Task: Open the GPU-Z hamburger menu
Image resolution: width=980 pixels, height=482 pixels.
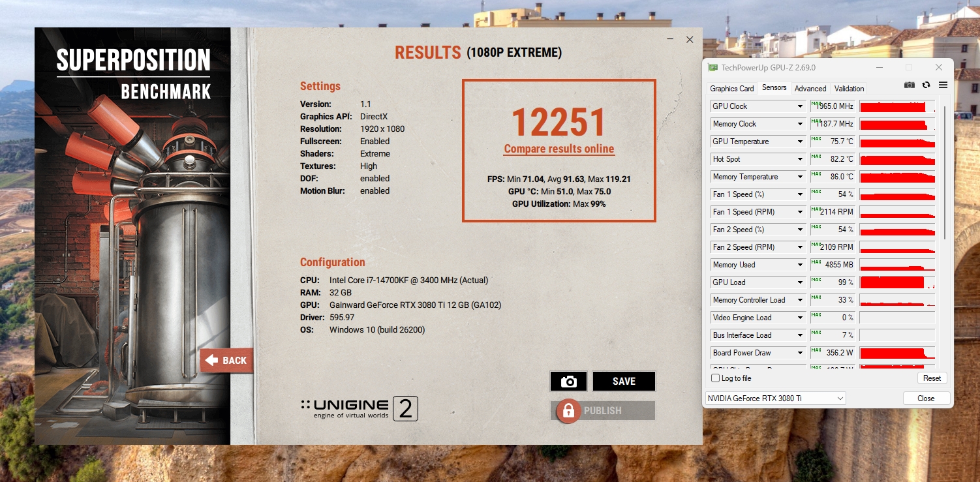Action: click(943, 85)
